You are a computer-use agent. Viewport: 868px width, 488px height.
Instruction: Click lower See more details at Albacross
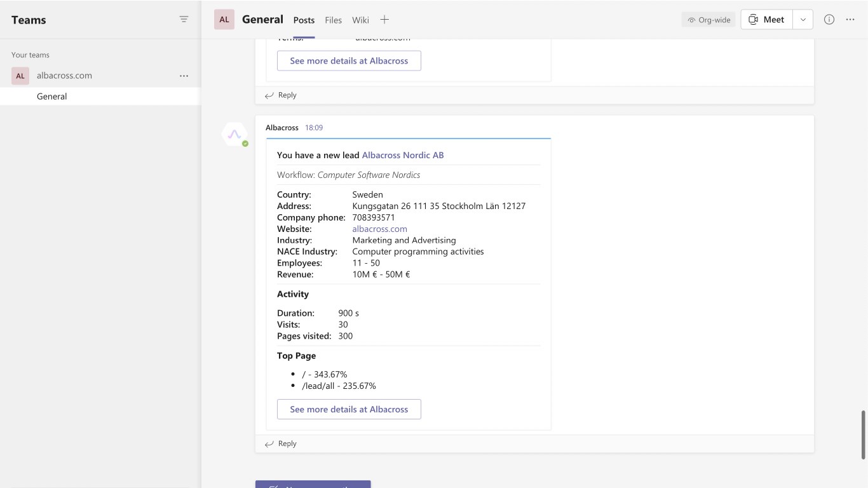pyautogui.click(x=349, y=409)
